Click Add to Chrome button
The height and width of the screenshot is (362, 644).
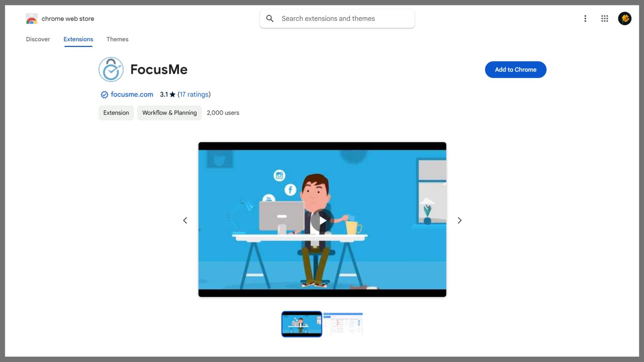click(x=516, y=70)
